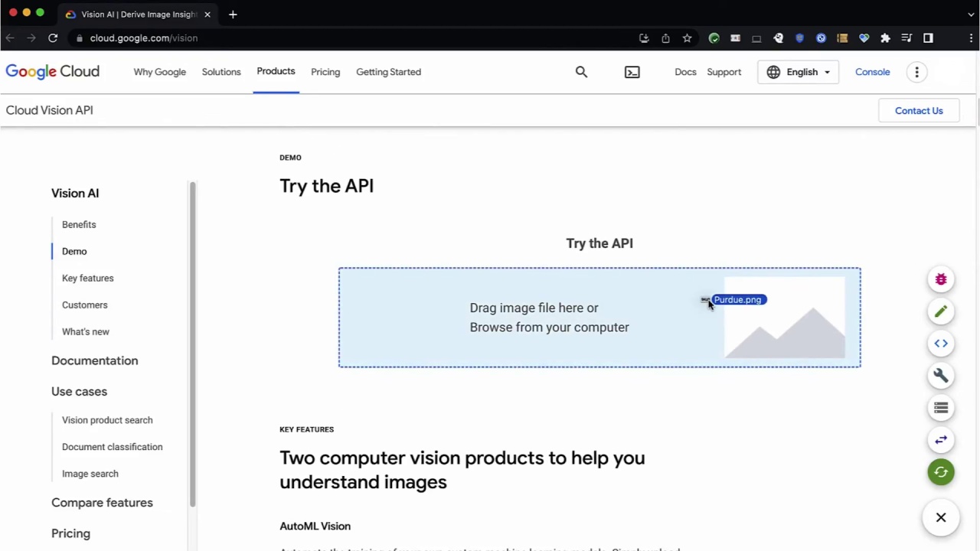Image resolution: width=980 pixels, height=551 pixels.
Task: Click the server list icon
Action: (x=941, y=408)
